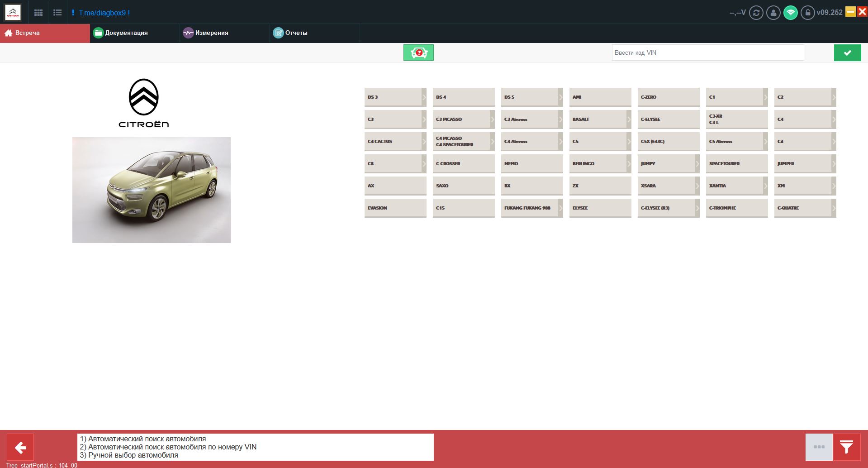Expand the C3 model list
Image resolution: width=868 pixels, height=468 pixels.
click(x=424, y=119)
